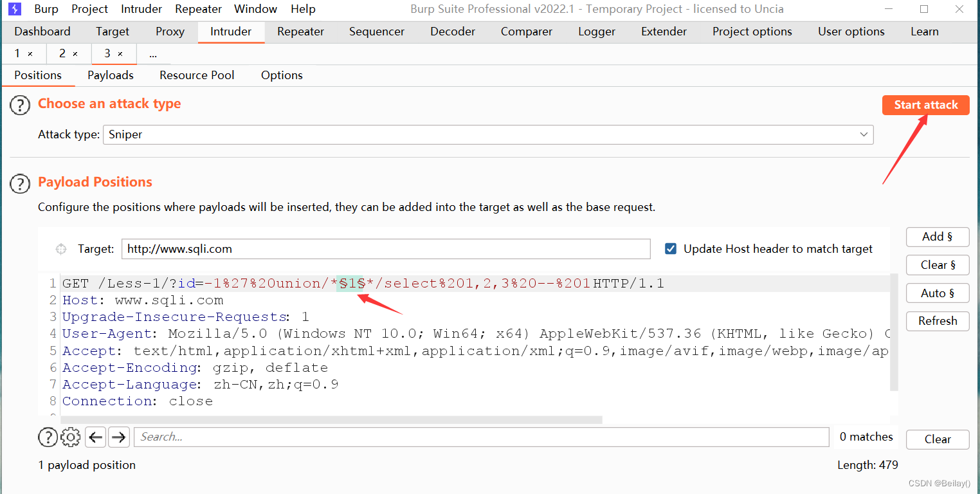The height and width of the screenshot is (494, 980).
Task: Switch to the Payloads sub-tab
Action: click(x=111, y=75)
